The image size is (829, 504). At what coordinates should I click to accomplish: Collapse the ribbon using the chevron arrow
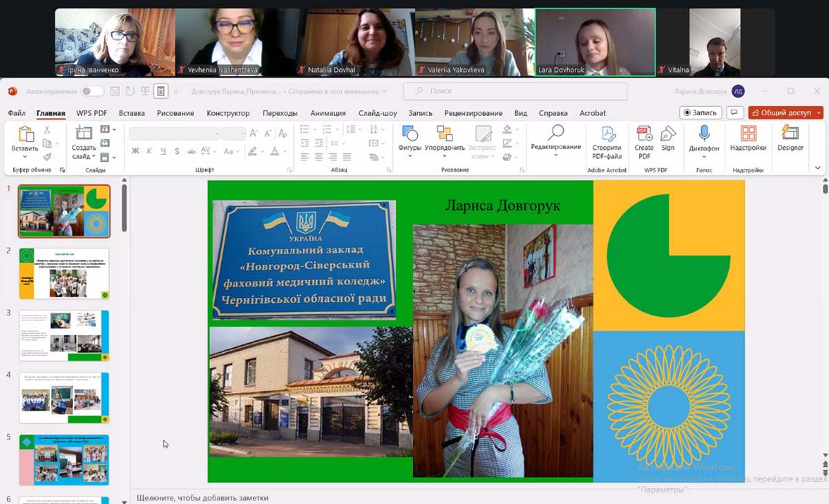[818, 168]
